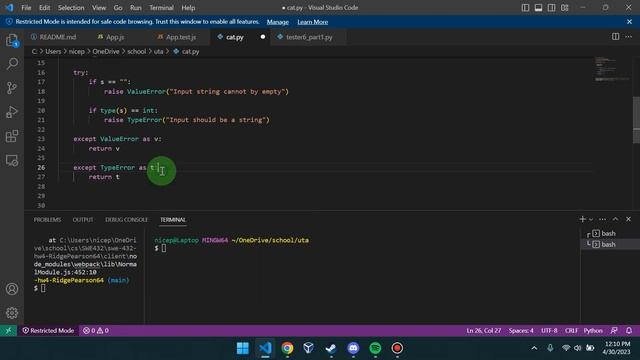Open the Run menu
The image size is (640, 360).
point(136,8)
